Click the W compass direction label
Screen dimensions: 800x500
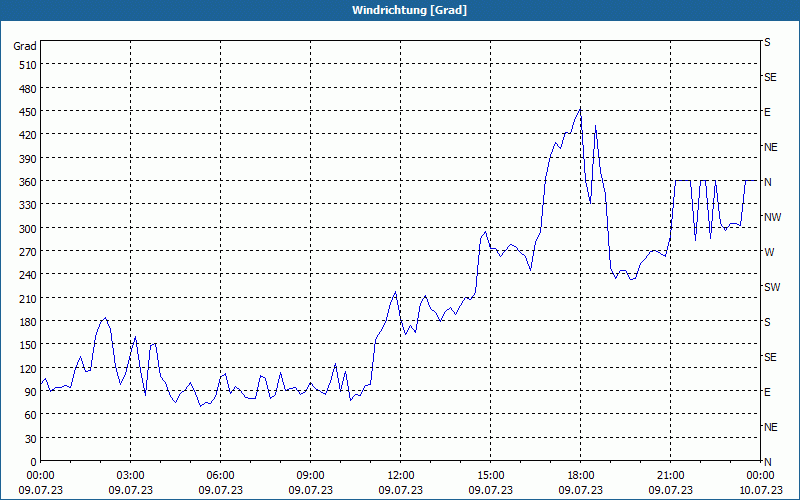click(x=768, y=252)
